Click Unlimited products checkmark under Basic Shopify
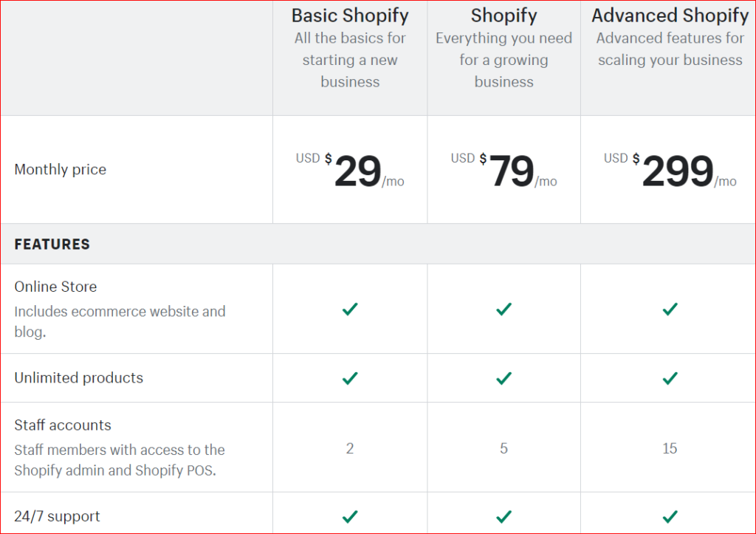This screenshot has height=534, width=756. 350,378
